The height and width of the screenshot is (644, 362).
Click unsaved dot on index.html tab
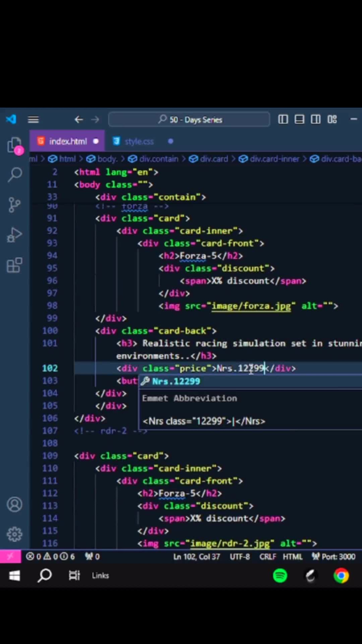(x=96, y=141)
